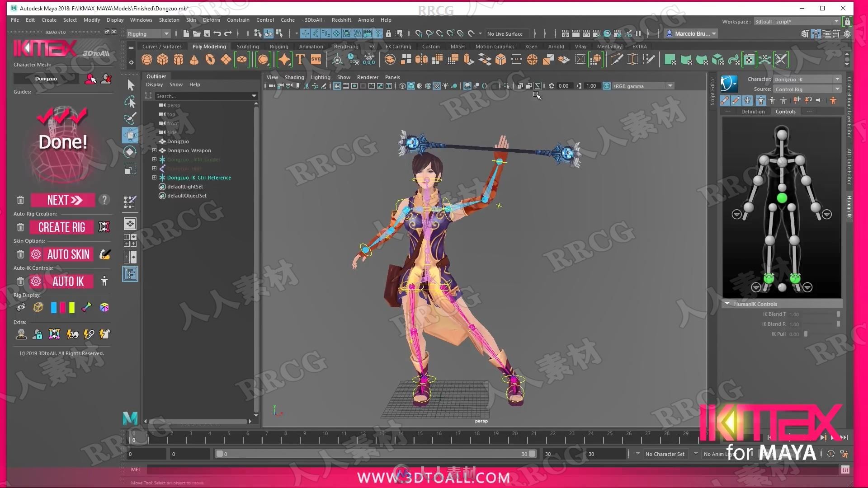The image size is (868, 488).
Task: Toggle the Auto-Rig visibility icon
Action: 21,307
